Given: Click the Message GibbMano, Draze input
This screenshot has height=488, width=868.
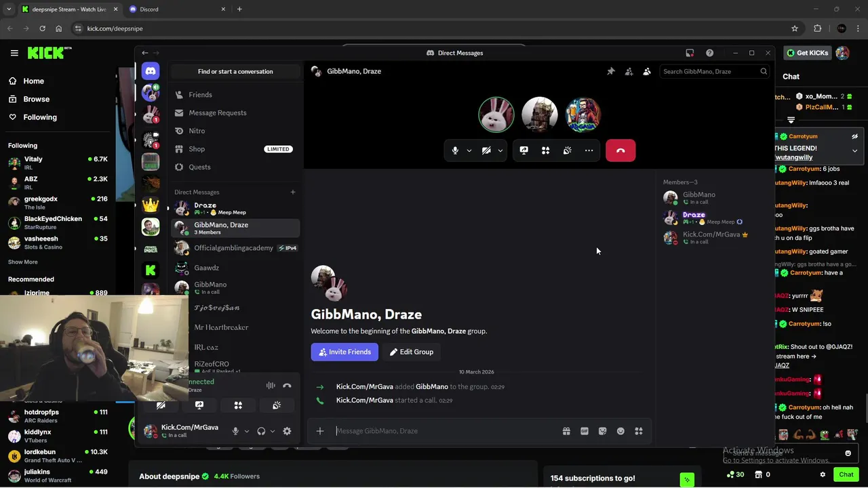Looking at the screenshot, I should (446, 431).
